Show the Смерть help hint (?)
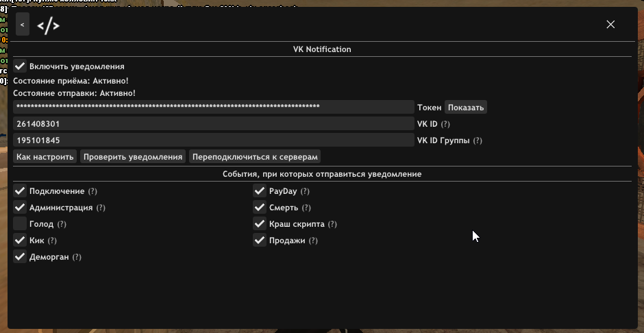Viewport: 644px width, 333px height. point(306,208)
